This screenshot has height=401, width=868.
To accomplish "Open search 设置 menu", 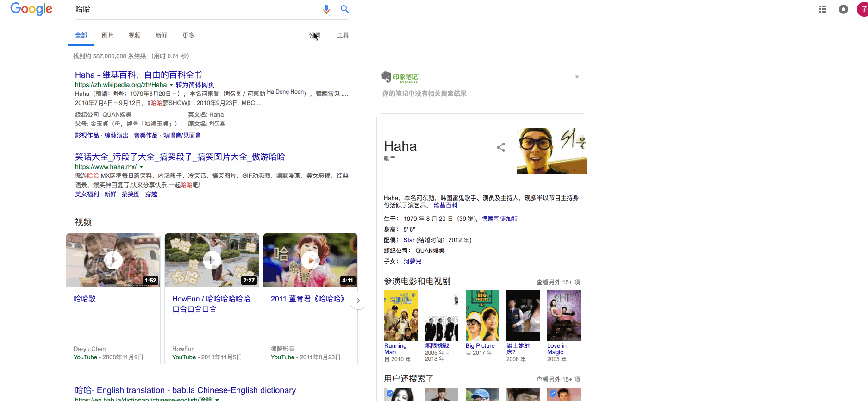I will [315, 36].
